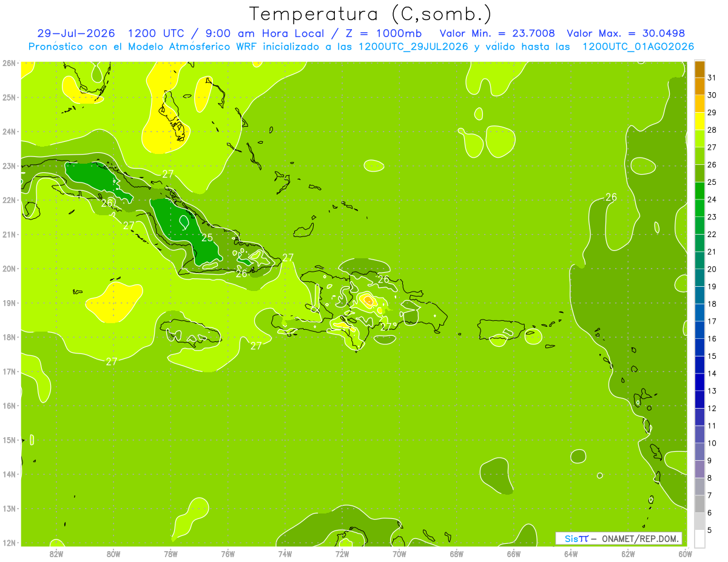Click the legend value "30"

click(x=712, y=95)
